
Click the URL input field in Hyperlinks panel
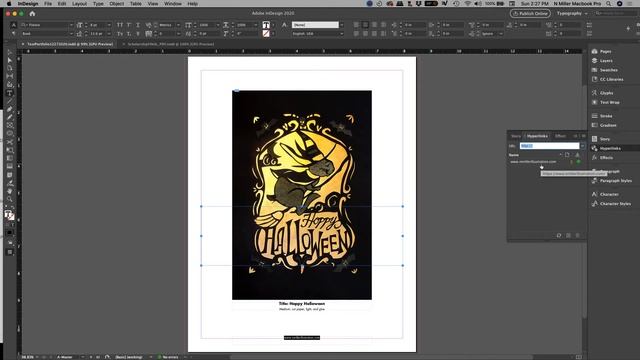click(549, 146)
